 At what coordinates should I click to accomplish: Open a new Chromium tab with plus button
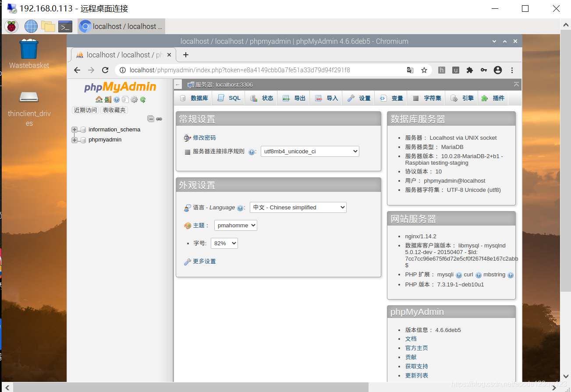pos(186,55)
